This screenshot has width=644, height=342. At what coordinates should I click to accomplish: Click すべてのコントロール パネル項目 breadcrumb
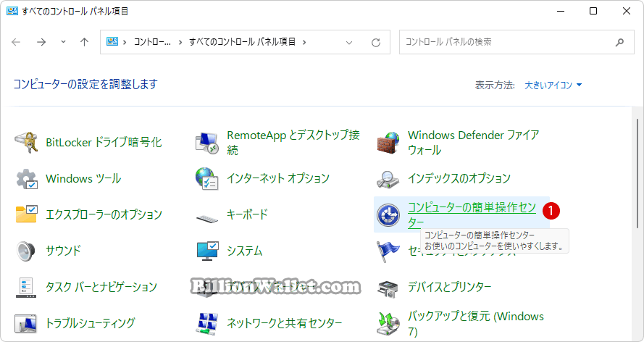coord(243,42)
